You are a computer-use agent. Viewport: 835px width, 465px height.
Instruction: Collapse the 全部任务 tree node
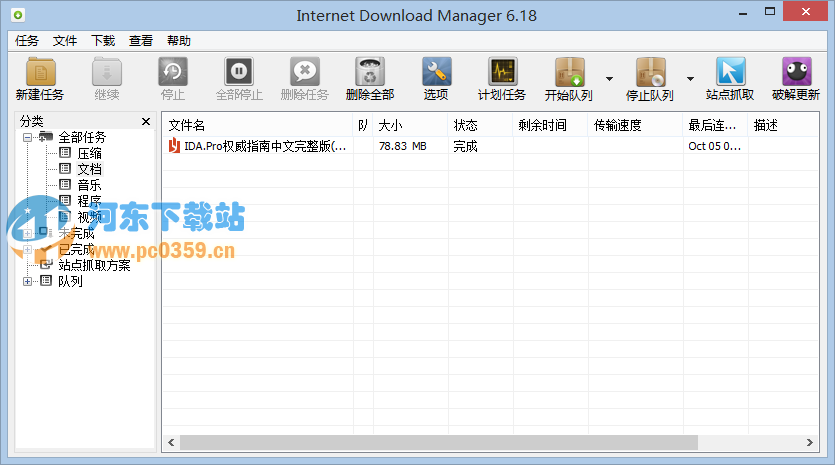click(27, 137)
